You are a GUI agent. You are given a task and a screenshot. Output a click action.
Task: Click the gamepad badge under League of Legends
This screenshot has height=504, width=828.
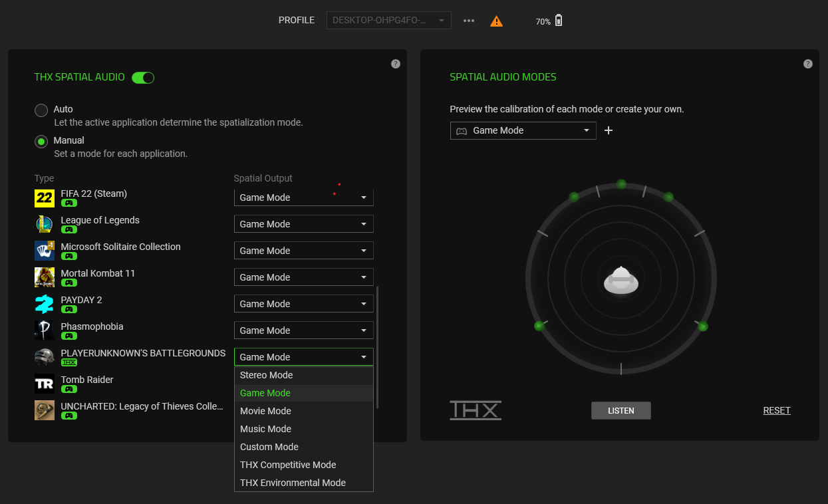tap(69, 230)
